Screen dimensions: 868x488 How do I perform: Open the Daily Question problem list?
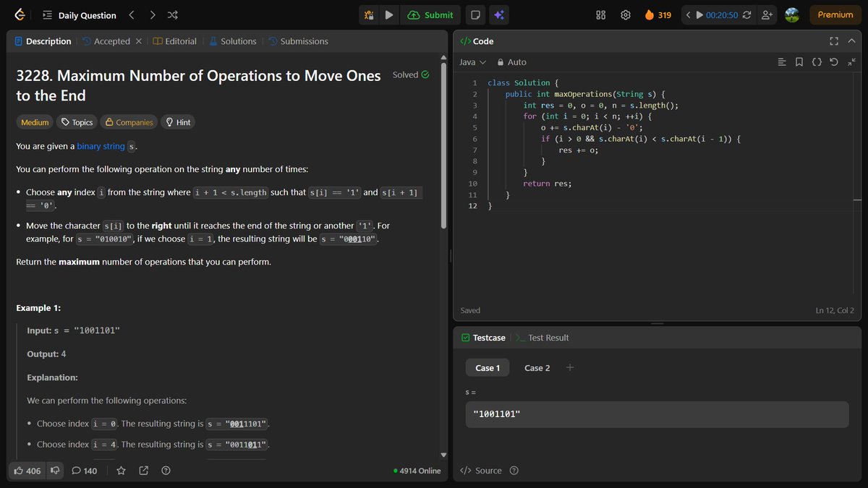(80, 15)
